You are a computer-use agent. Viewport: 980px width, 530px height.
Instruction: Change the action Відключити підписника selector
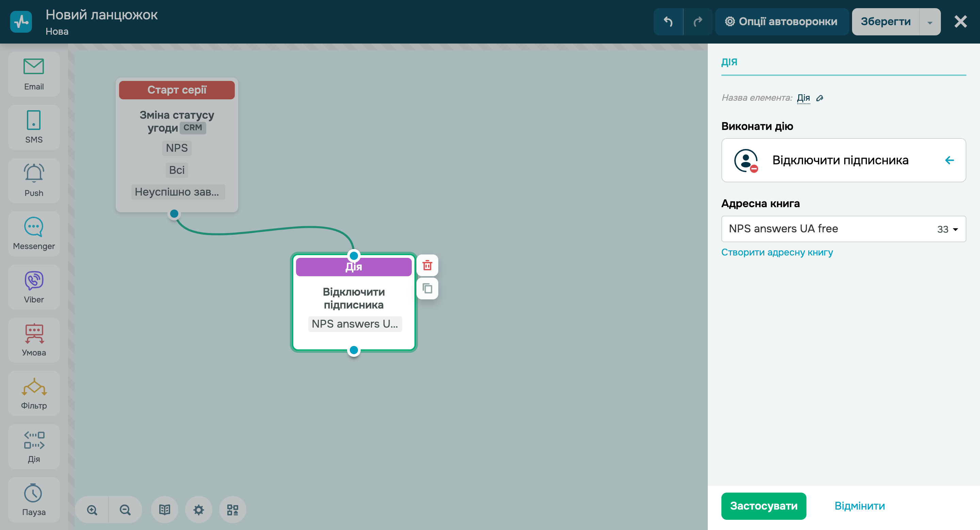point(843,160)
